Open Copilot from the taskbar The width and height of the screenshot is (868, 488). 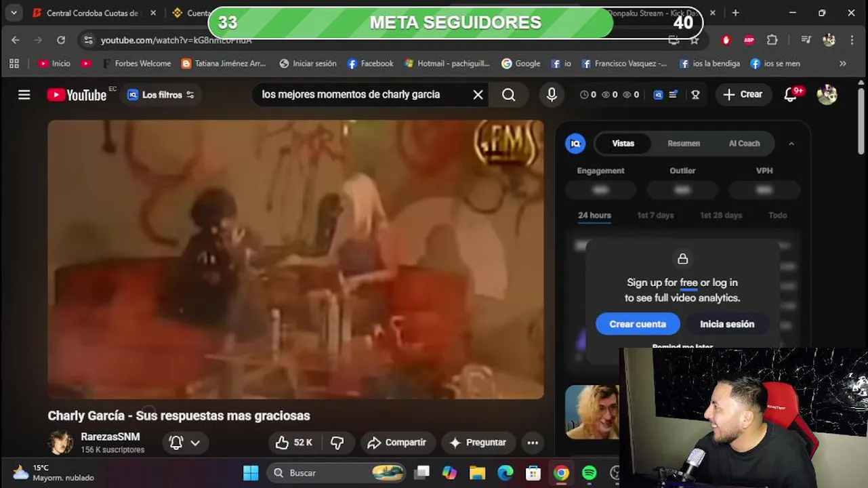[449, 473]
